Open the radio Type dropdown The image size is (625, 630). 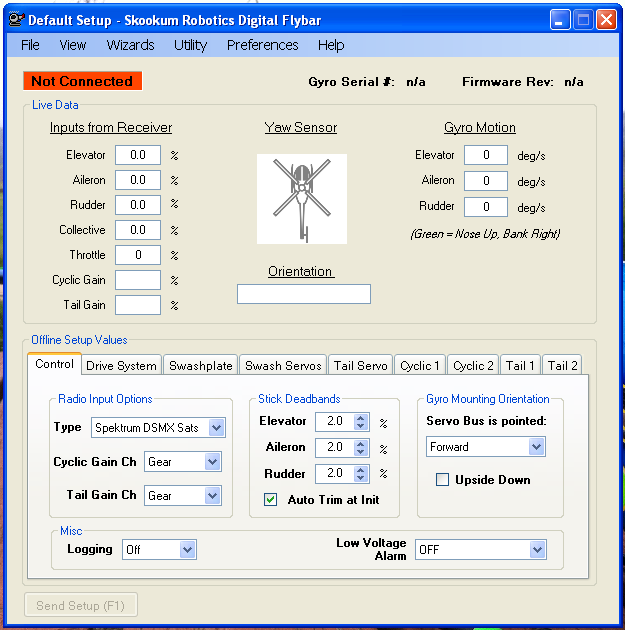click(x=217, y=428)
